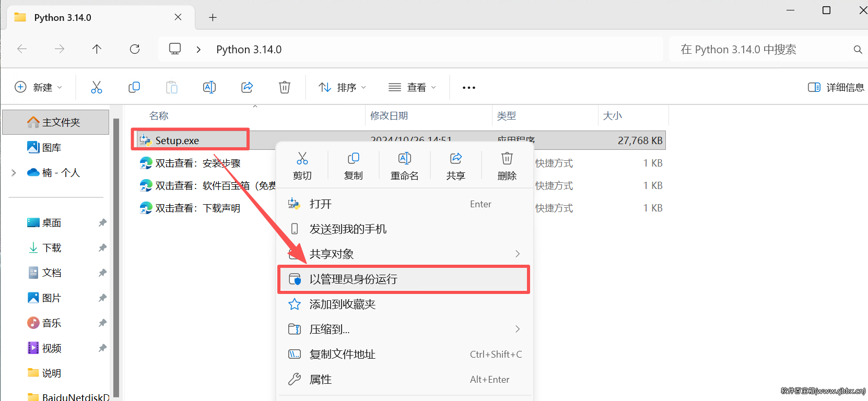The height and width of the screenshot is (401, 868).
Task: Close the Python 3.14.0 tab
Action: (x=178, y=17)
